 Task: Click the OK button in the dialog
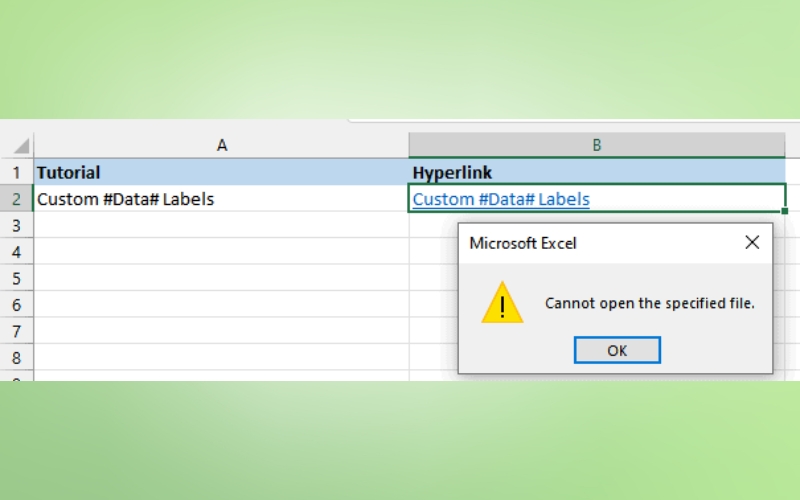(616, 350)
